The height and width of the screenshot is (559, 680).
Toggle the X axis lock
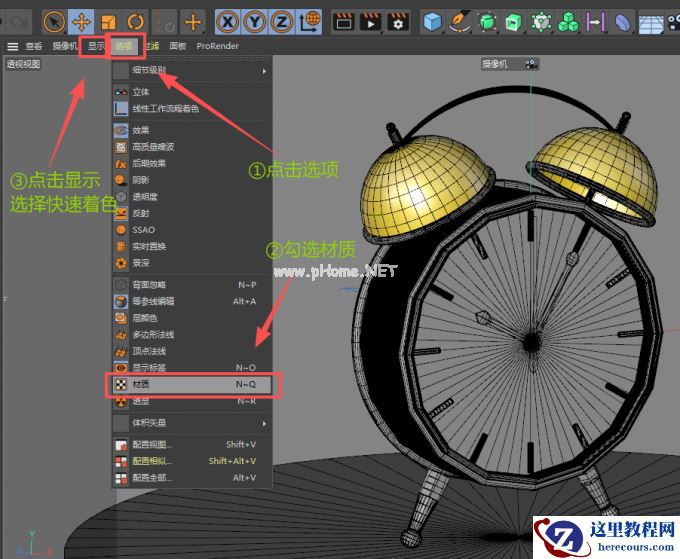point(229,21)
